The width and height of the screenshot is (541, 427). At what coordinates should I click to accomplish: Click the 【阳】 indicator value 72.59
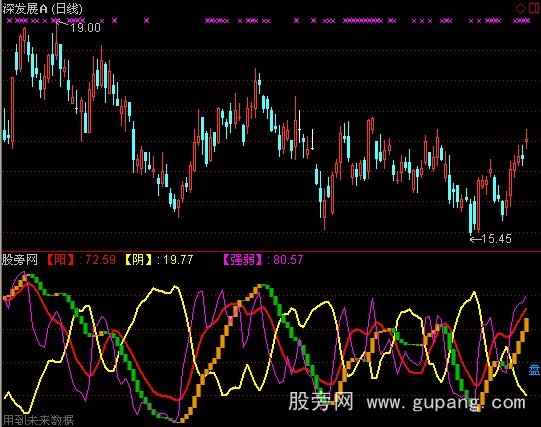[x=100, y=259]
